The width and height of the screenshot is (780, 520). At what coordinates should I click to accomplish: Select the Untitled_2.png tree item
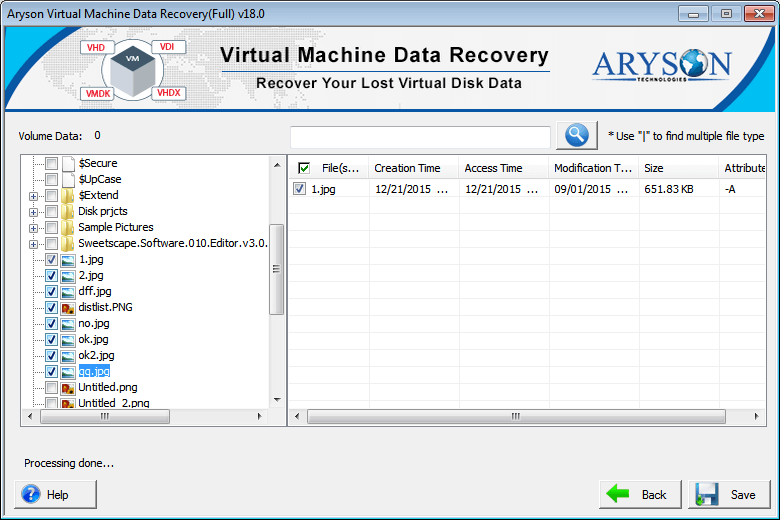click(113, 403)
